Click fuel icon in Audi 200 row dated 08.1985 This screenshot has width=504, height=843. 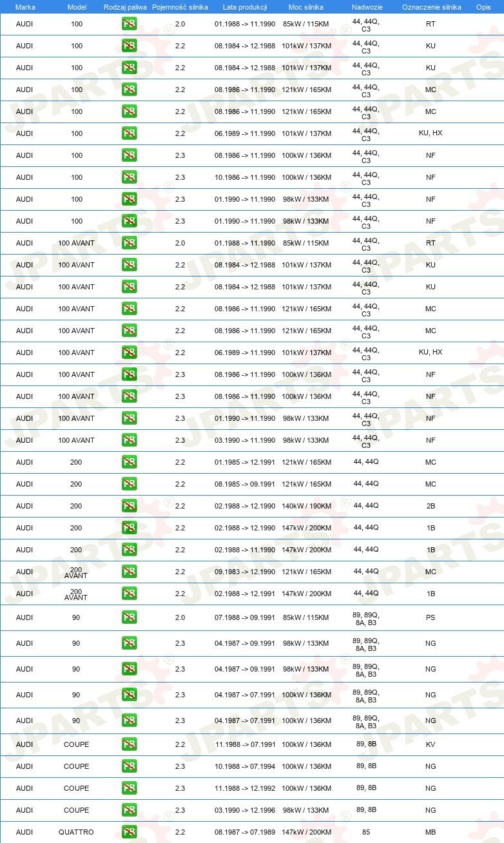(129, 484)
